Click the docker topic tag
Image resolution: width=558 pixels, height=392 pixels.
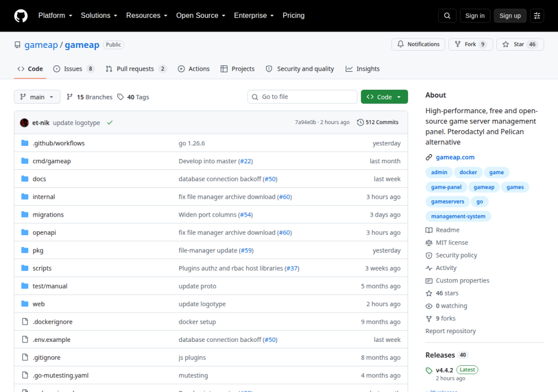[x=468, y=172]
